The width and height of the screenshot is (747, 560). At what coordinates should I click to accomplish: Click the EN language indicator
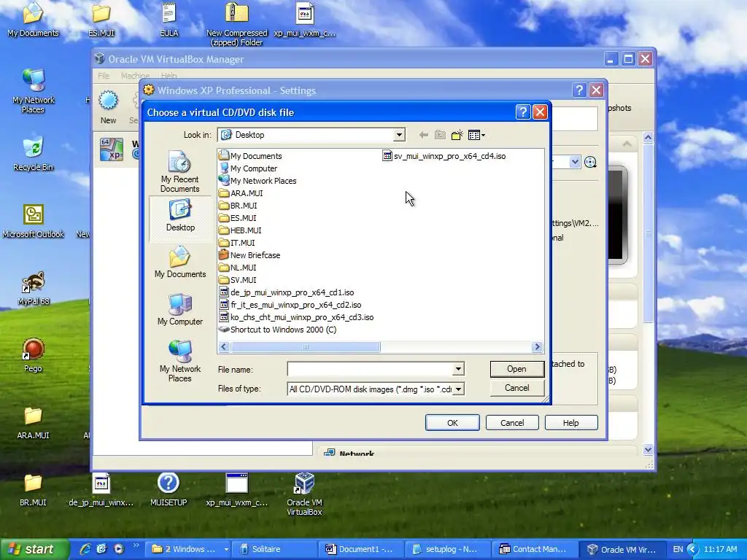click(678, 549)
